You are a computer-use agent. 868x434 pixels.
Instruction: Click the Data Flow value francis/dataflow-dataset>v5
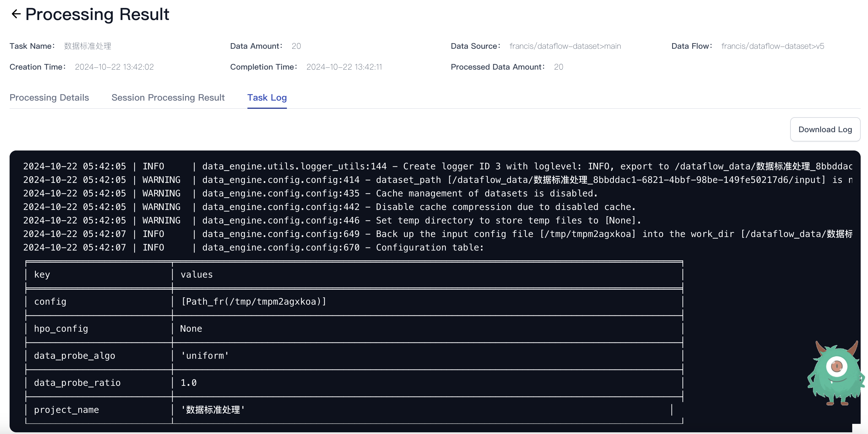(772, 46)
